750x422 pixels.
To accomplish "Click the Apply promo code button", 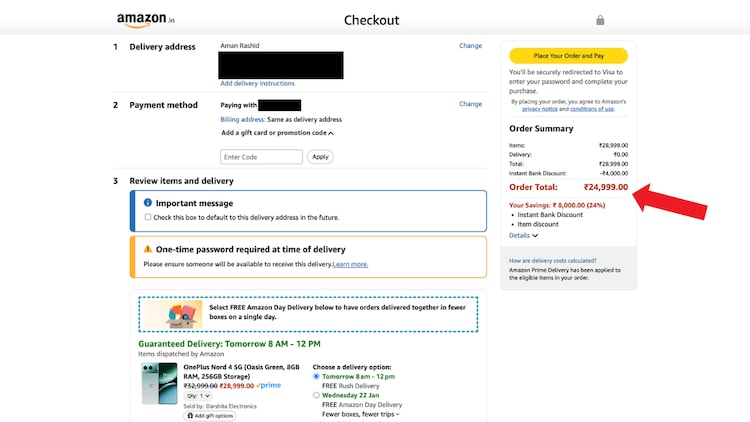I will pos(320,157).
